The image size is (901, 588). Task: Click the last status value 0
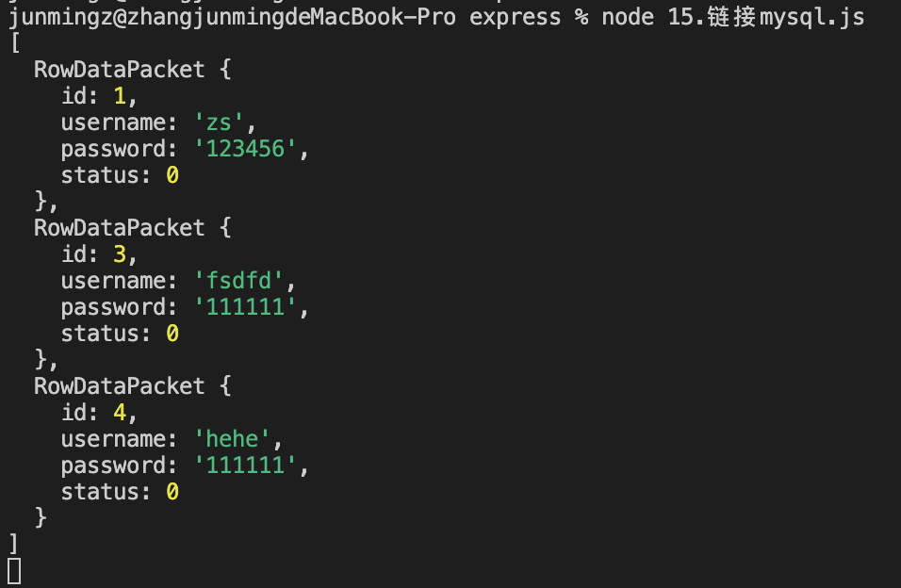pos(172,492)
